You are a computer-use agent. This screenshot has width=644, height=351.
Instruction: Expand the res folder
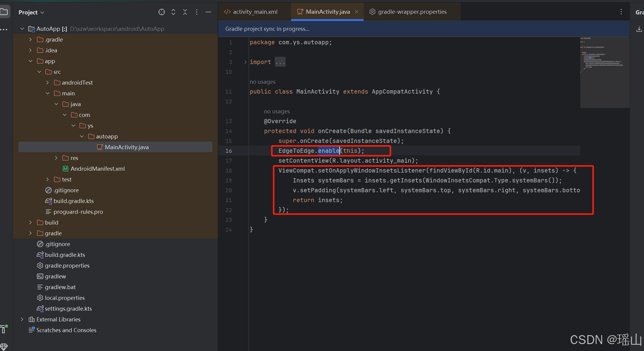pyautogui.click(x=56, y=158)
